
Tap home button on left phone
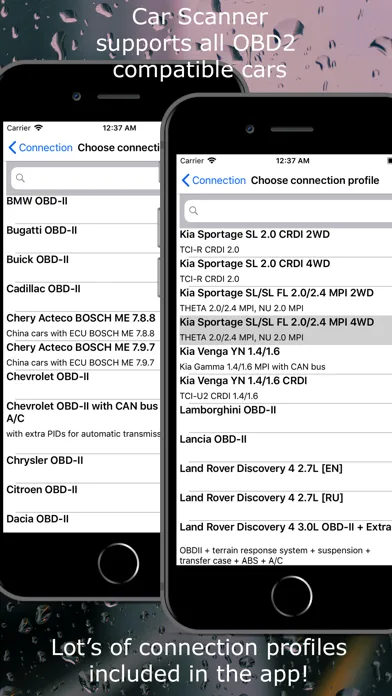(x=119, y=564)
